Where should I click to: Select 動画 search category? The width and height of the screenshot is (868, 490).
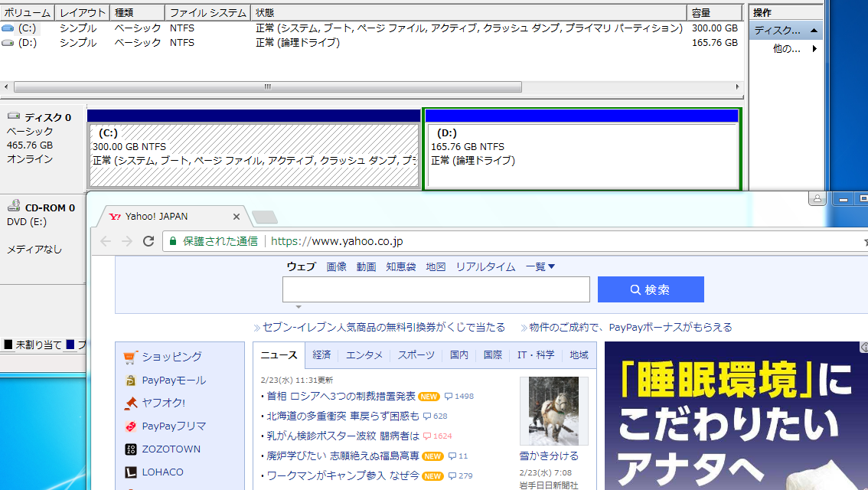pyautogui.click(x=367, y=267)
